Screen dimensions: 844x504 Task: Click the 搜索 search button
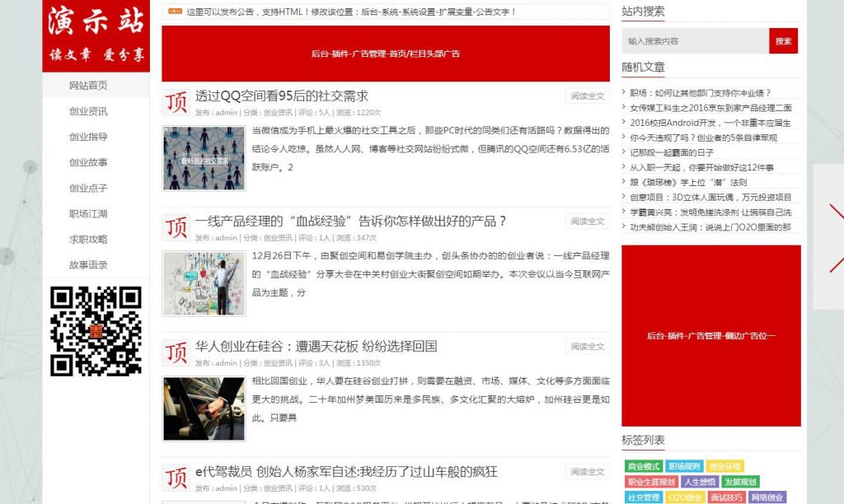click(783, 41)
